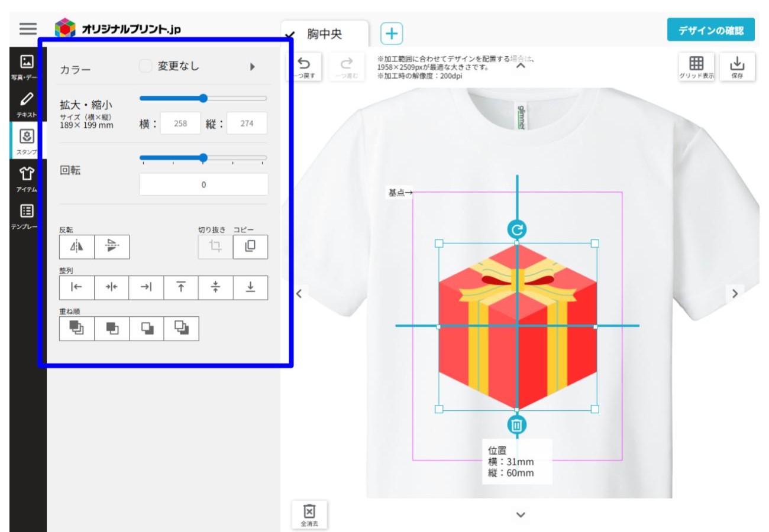Screen dimensions: 769x532
Task: Expand the down chevron below the T-shirt
Action: [521, 515]
